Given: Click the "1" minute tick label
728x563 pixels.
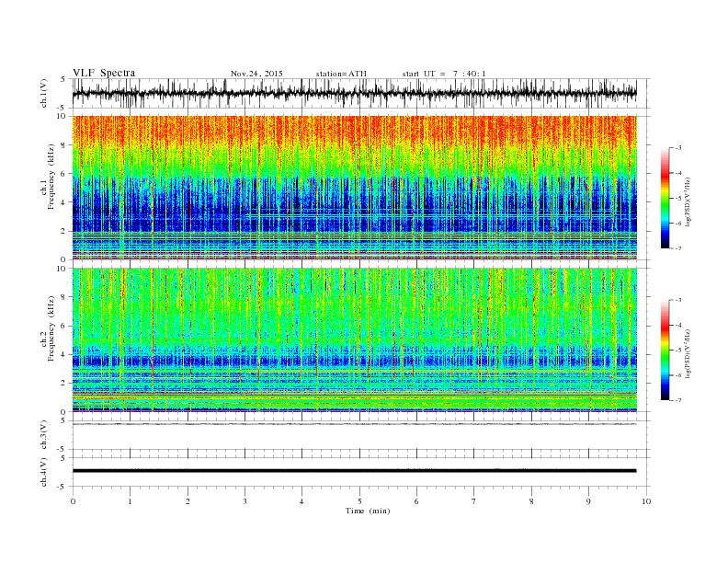Looking at the screenshot, I should click(x=131, y=501).
